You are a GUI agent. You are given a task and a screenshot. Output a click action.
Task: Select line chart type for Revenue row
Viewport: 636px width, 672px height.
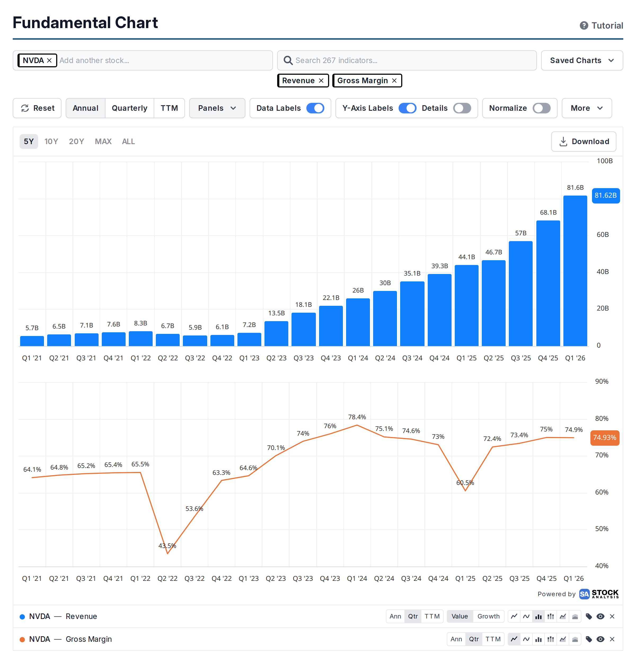point(514,616)
